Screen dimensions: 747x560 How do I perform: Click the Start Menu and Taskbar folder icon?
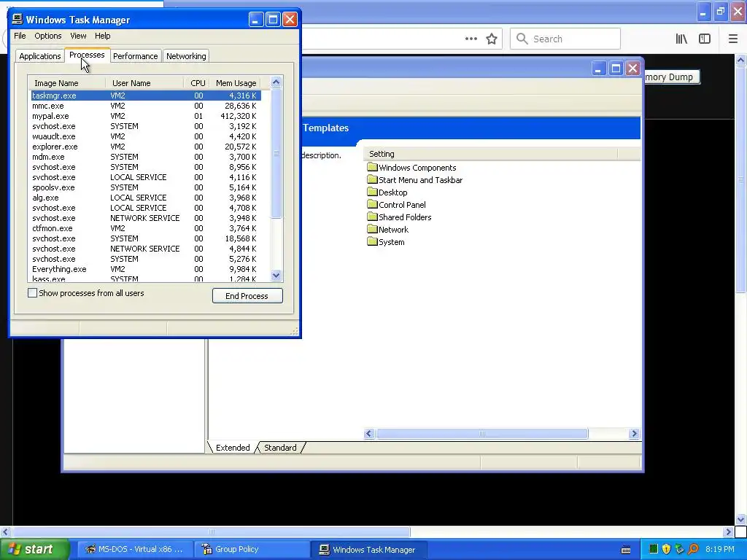372,179
